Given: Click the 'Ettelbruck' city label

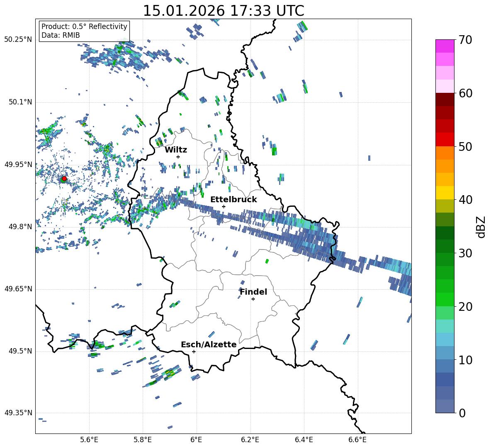Looking at the screenshot, I should tap(233, 200).
